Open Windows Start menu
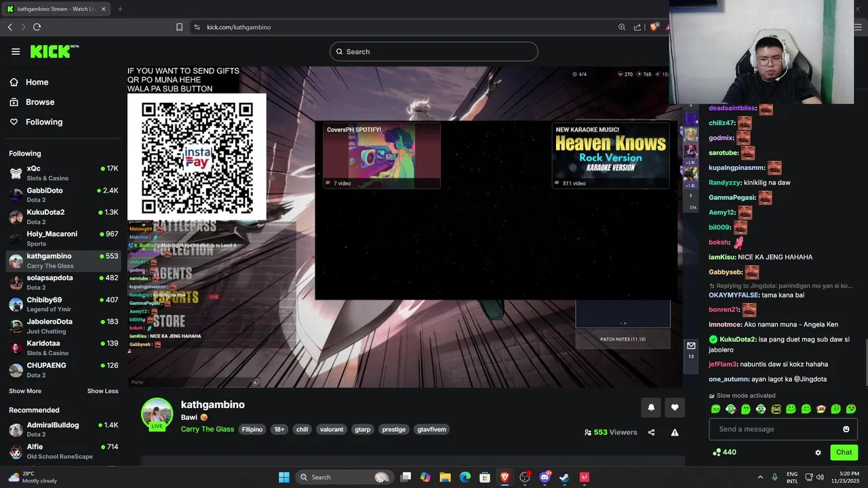This screenshot has height=488, width=868. click(284, 477)
